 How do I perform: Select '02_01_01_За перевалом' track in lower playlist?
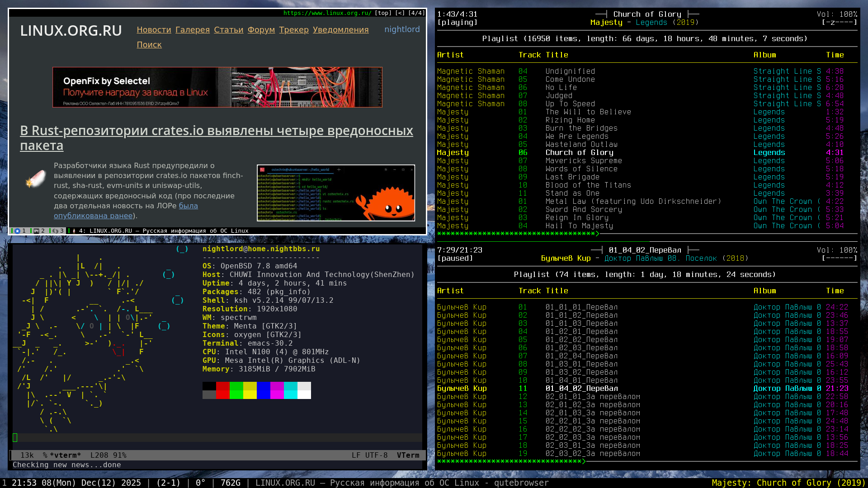click(x=592, y=397)
